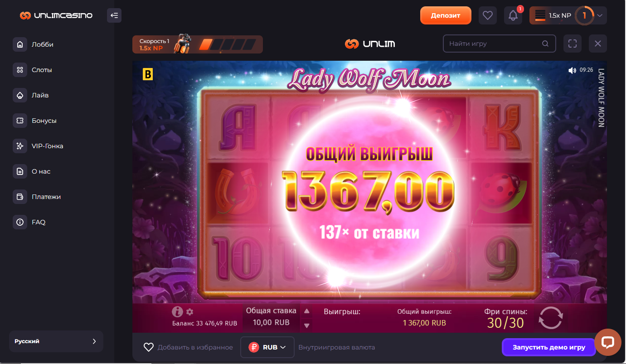Expand the Русский language selector
This screenshot has height=364, width=626.
(56, 341)
